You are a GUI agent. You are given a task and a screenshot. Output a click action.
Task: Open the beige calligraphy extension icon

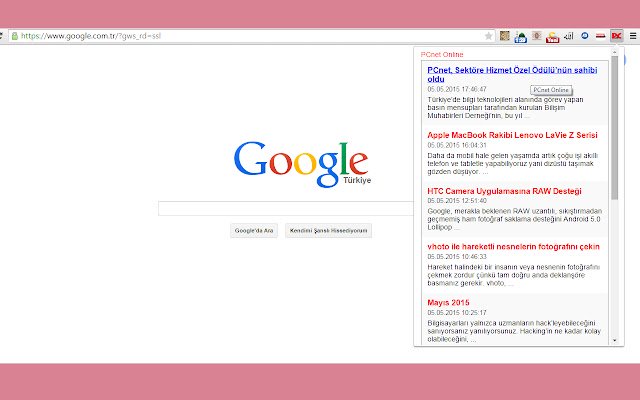pyautogui.click(x=537, y=36)
